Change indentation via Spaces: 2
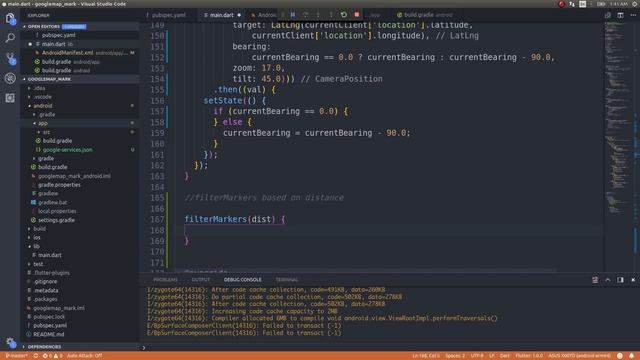 point(455,356)
